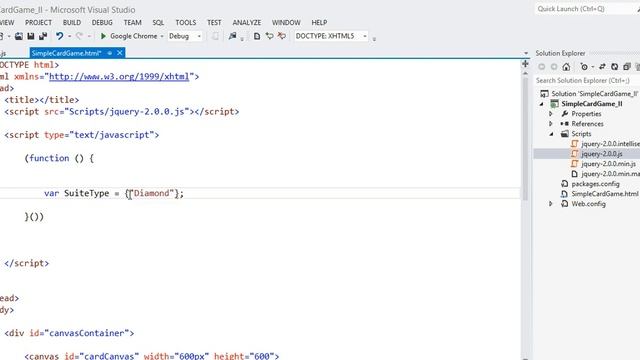Open the PROJECT menu
Screen dimensions: 640x360
tap(38, 22)
